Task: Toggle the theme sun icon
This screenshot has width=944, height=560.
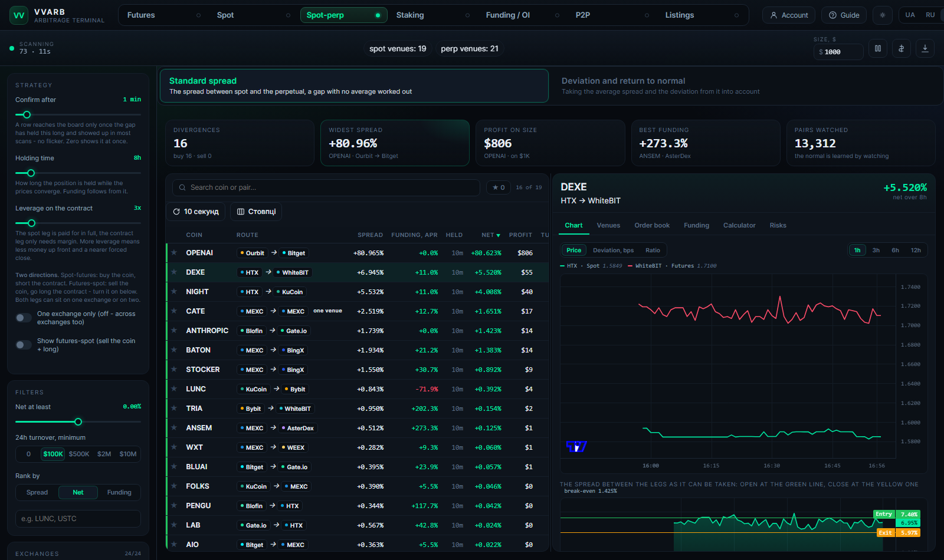Action: click(883, 15)
